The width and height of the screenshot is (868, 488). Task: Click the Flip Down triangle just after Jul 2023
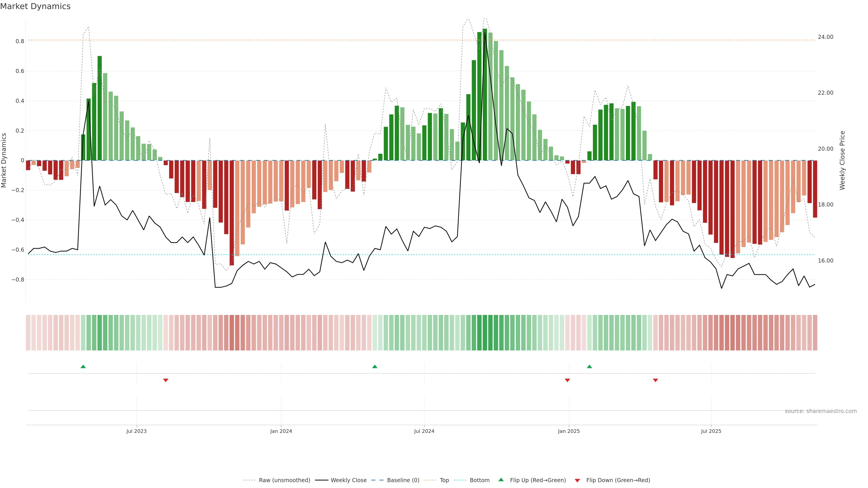[x=165, y=380]
